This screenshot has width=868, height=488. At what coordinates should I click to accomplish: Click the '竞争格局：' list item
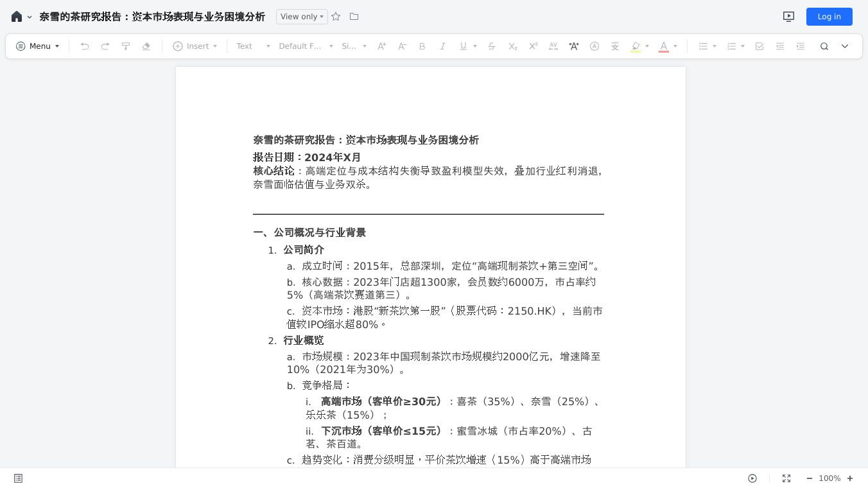pos(327,385)
